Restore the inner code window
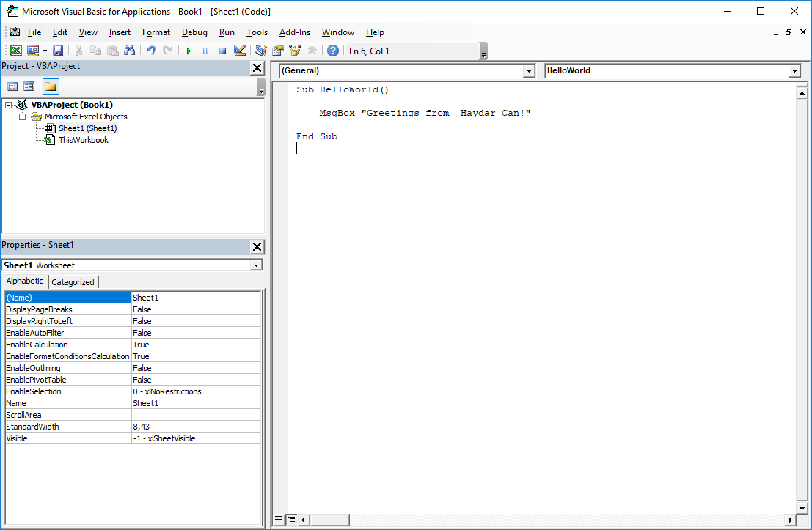 point(789,32)
